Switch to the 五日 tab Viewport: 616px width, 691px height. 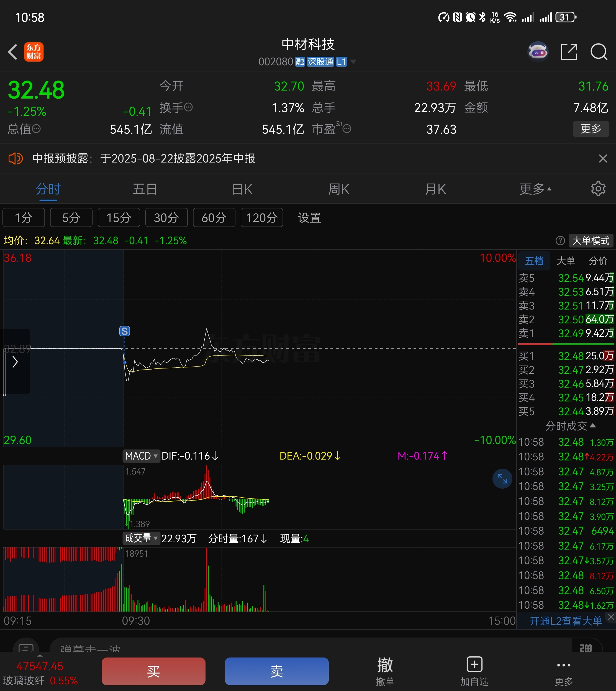(145, 189)
